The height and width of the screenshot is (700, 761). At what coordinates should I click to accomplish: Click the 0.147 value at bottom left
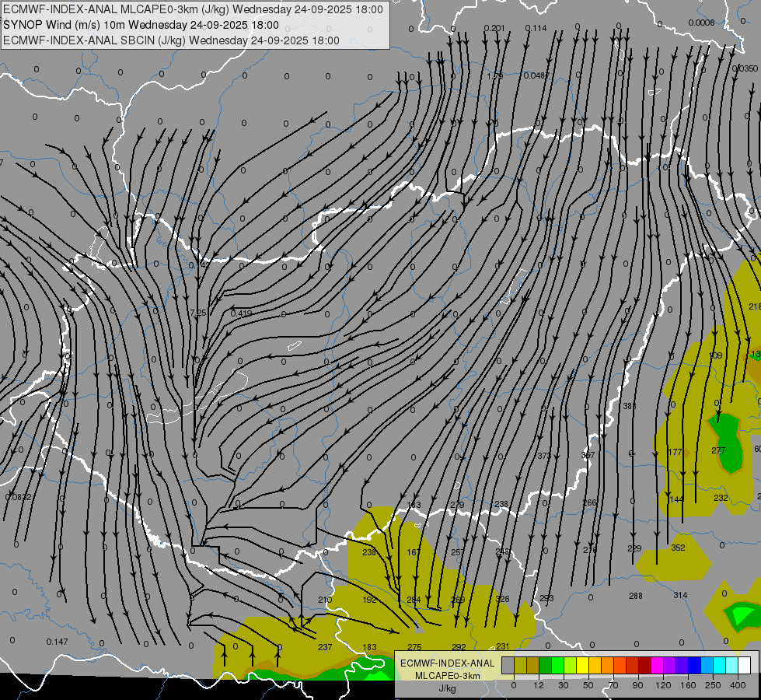[58, 642]
